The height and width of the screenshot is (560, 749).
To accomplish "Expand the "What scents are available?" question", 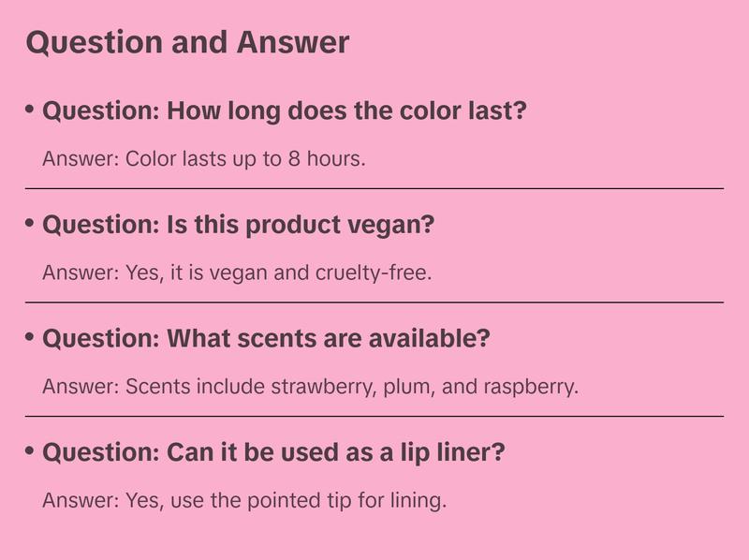I will tap(266, 339).
